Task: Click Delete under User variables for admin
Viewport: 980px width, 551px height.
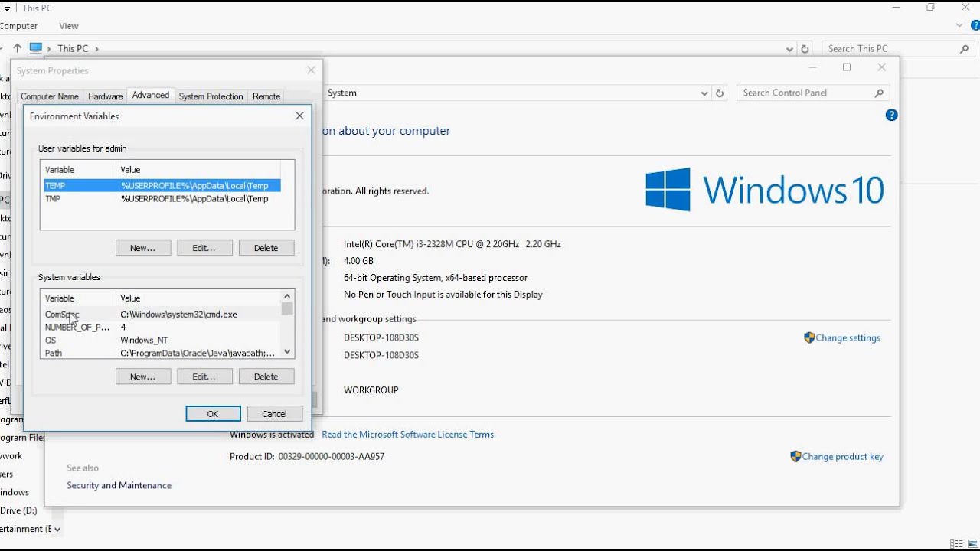Action: point(266,248)
